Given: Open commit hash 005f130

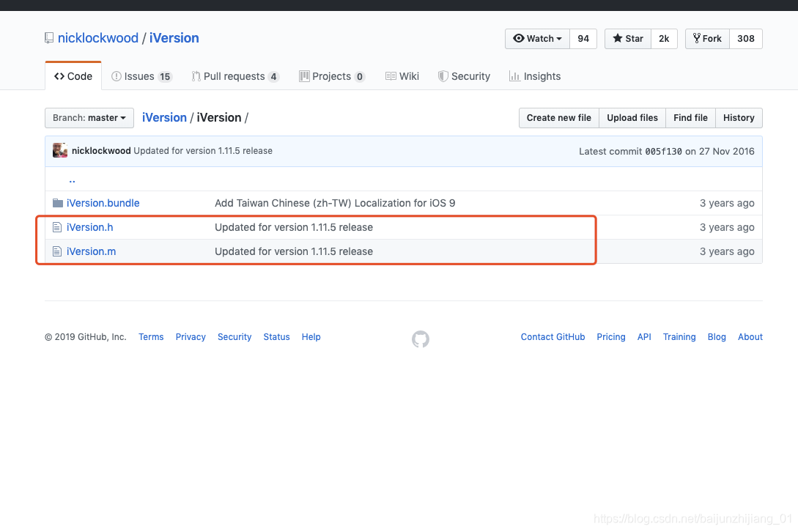Looking at the screenshot, I should point(664,151).
